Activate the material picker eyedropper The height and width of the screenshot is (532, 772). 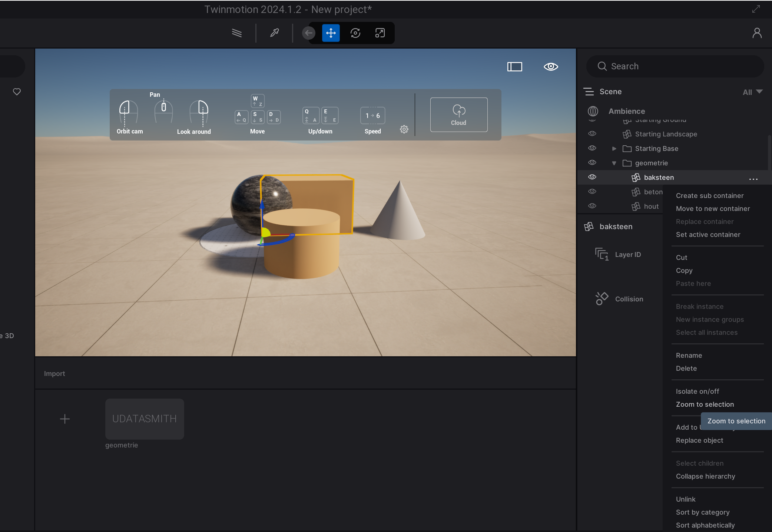[274, 33]
